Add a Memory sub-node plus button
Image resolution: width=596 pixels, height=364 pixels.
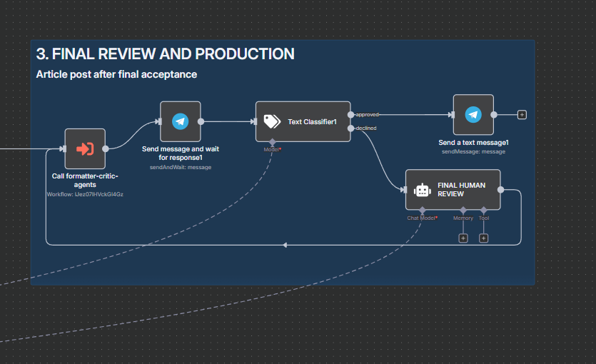tap(463, 238)
